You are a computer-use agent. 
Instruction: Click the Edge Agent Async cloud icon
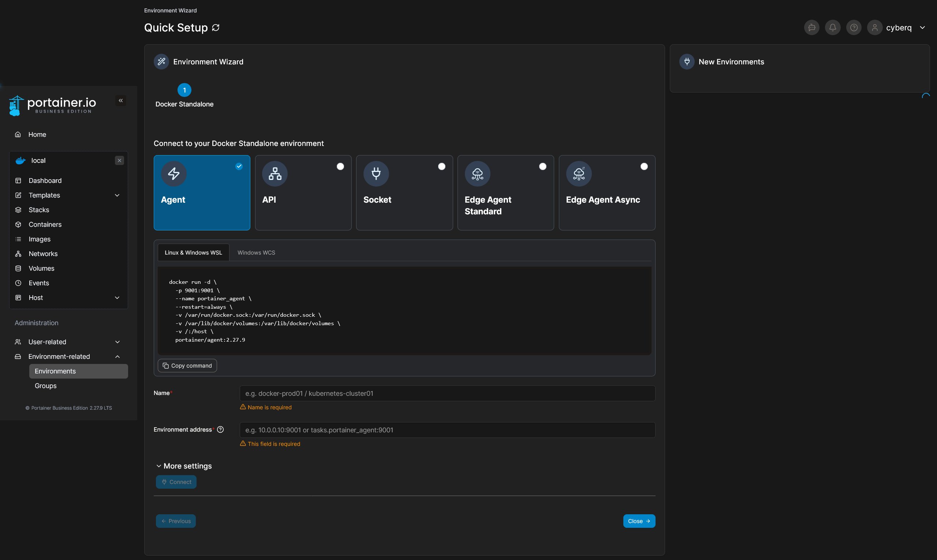tap(579, 174)
